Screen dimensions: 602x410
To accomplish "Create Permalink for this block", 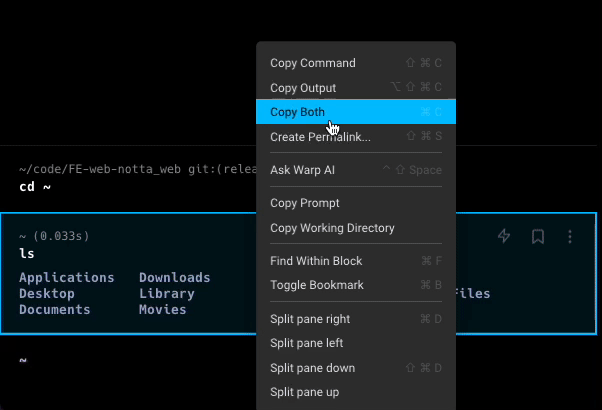I will coord(320,137).
